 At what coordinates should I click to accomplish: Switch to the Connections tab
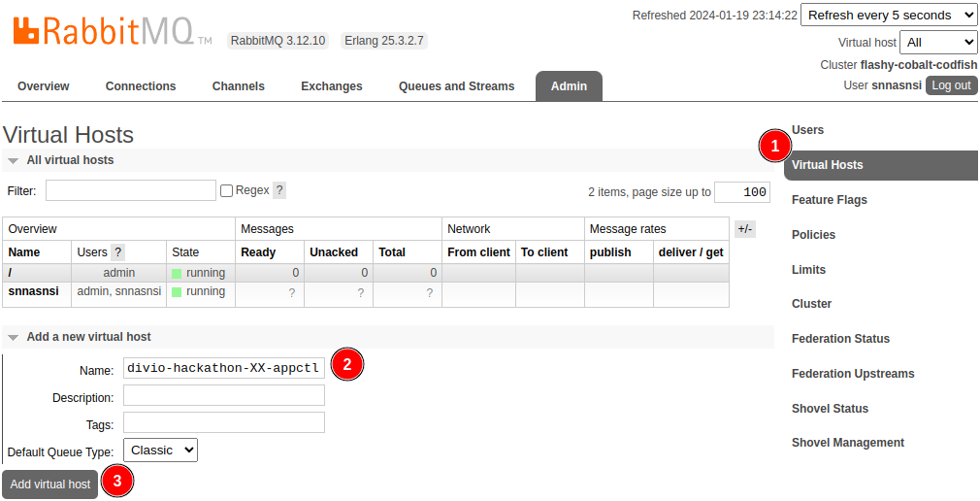tap(141, 86)
